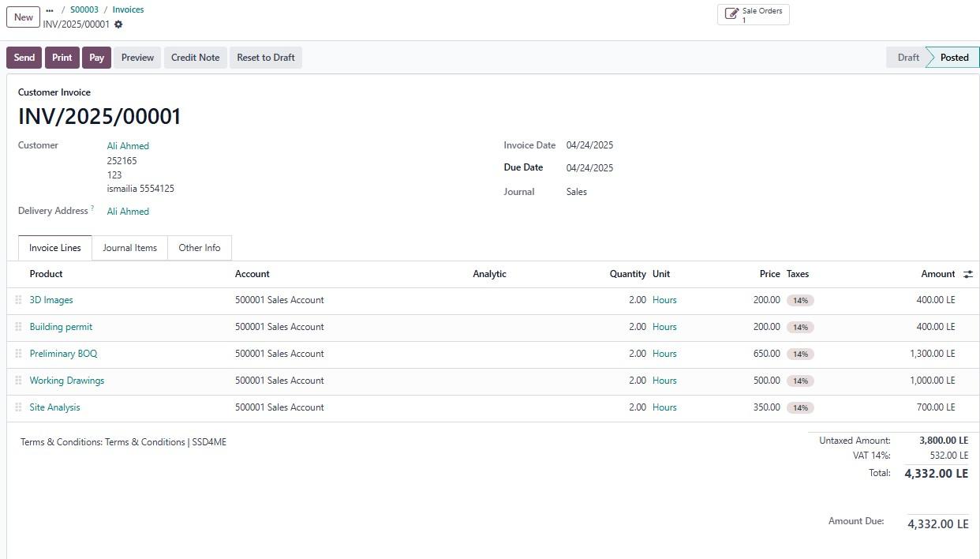Select drag handle for Building permit row
The width and height of the screenshot is (980, 559).
[18, 327]
